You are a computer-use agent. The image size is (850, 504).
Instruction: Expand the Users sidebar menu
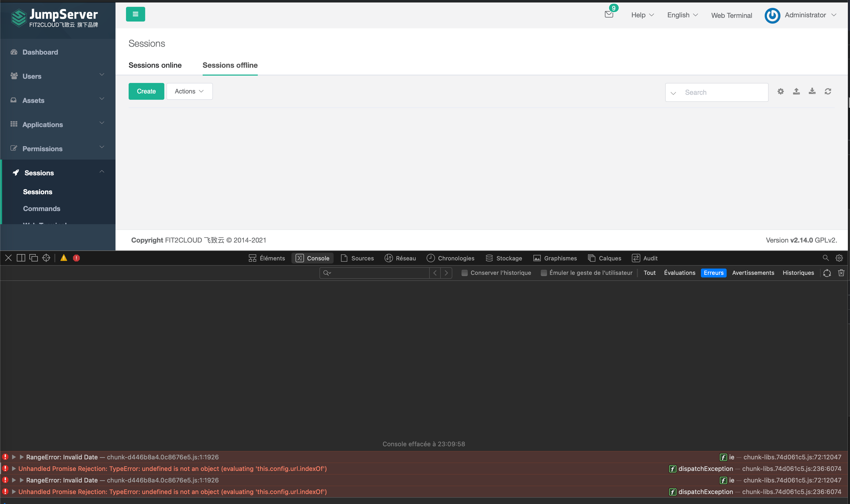coord(58,76)
